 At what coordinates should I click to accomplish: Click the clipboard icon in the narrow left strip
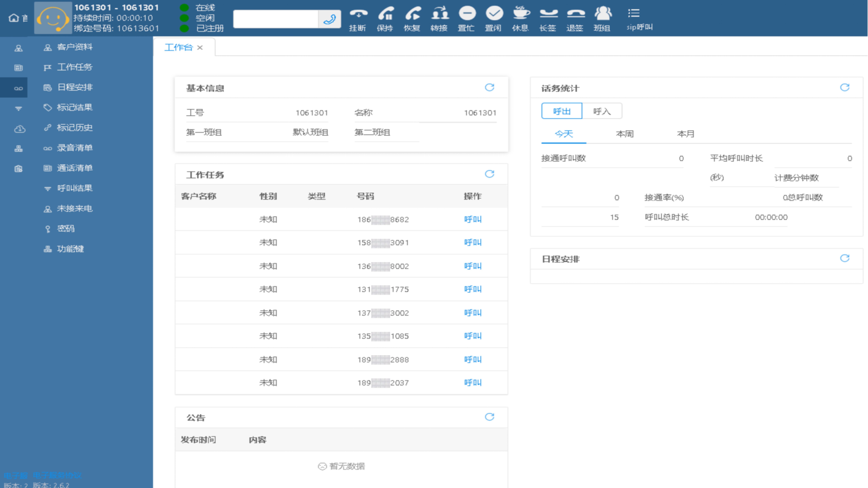point(19,169)
